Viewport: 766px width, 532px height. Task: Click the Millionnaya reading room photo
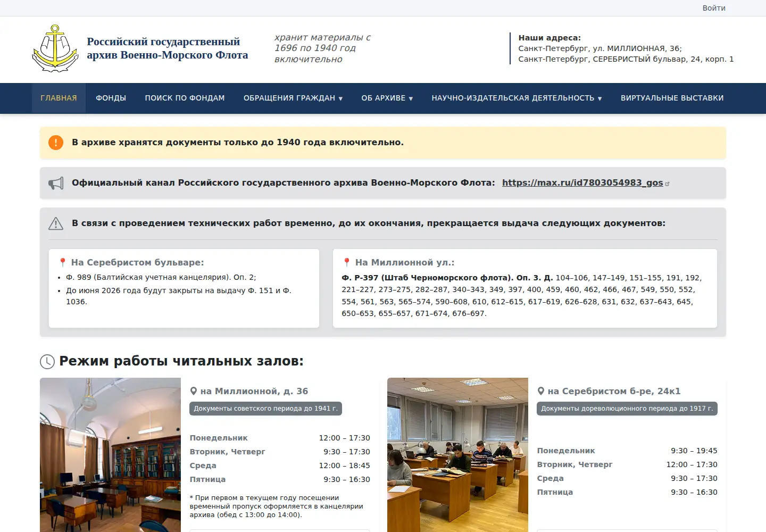tap(110, 455)
